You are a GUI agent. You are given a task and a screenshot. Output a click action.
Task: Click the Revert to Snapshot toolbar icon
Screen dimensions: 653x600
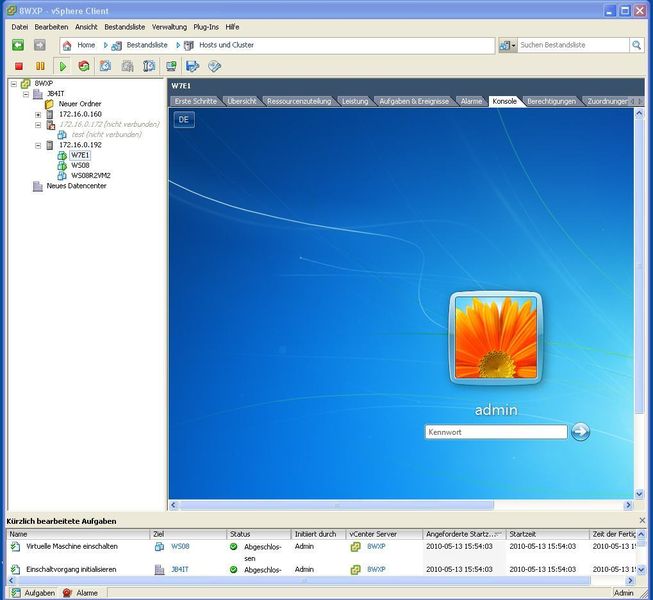click(127, 66)
